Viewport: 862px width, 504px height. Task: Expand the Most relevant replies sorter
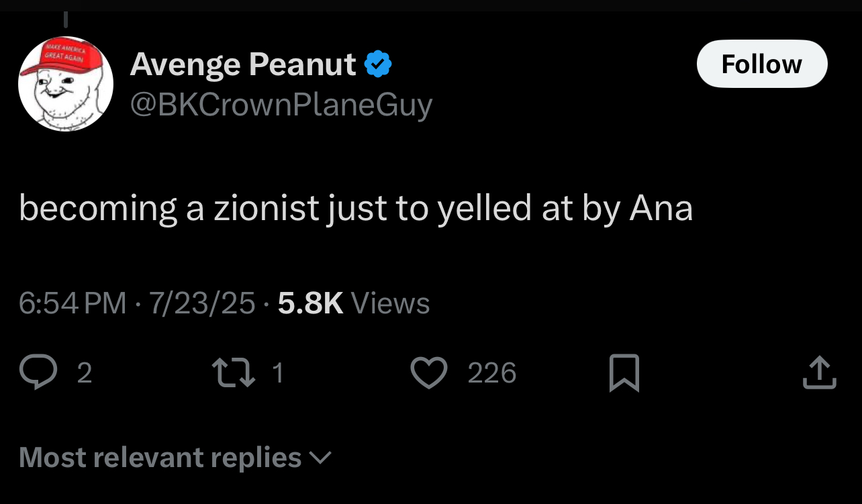[175, 458]
